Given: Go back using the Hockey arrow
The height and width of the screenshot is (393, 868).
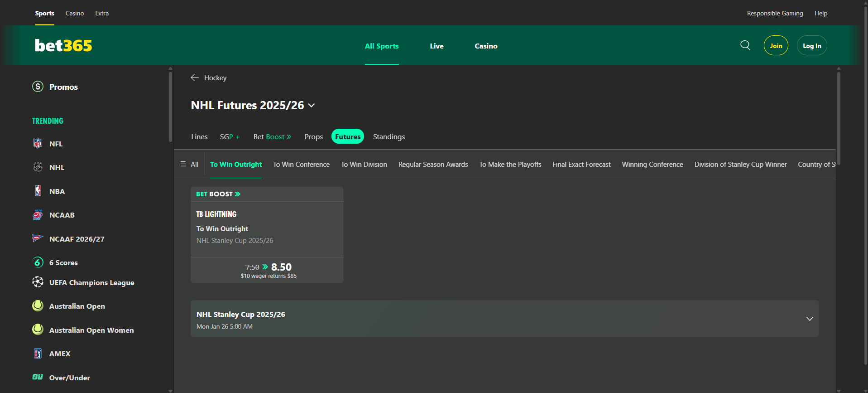Looking at the screenshot, I should [x=195, y=78].
